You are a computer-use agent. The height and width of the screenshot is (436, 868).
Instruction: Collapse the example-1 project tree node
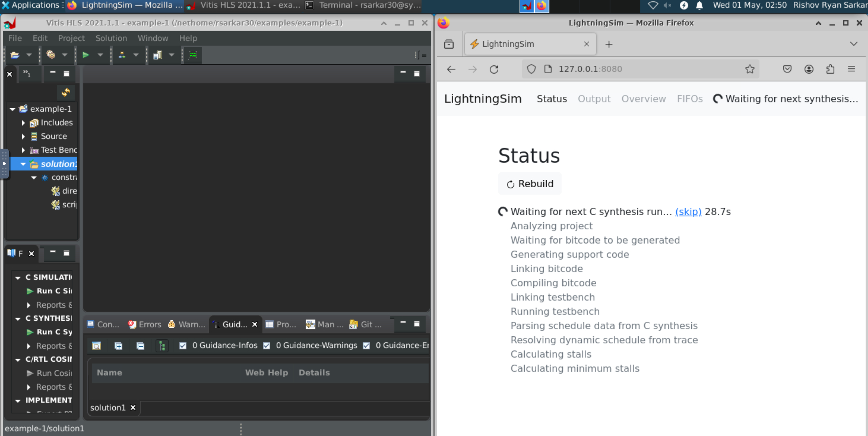coord(12,109)
